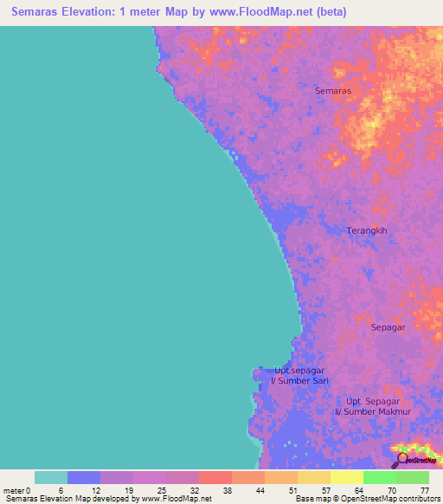The width and height of the screenshot is (443, 504).
Task: Click the 'Semaras Elevation Map developed by' footer text
Action: coord(73,499)
